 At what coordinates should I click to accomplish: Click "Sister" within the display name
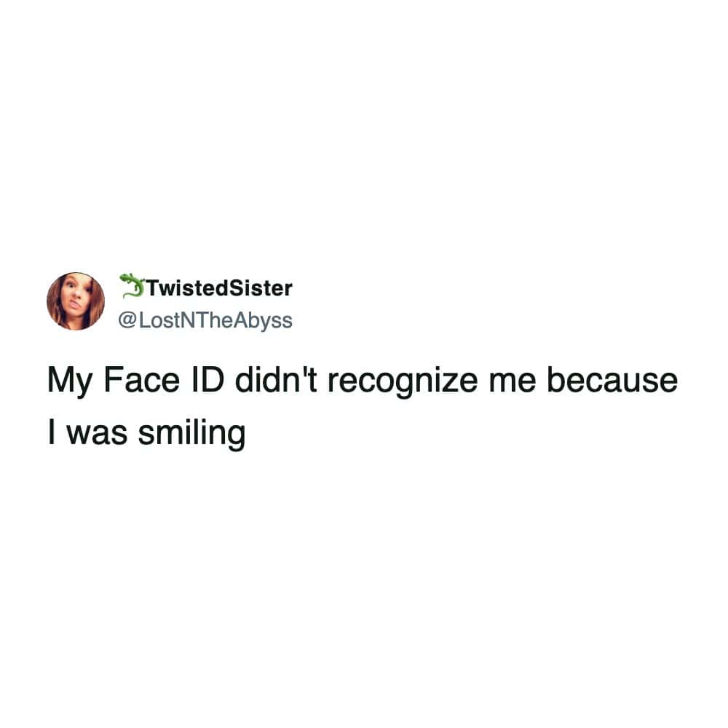tap(261, 288)
